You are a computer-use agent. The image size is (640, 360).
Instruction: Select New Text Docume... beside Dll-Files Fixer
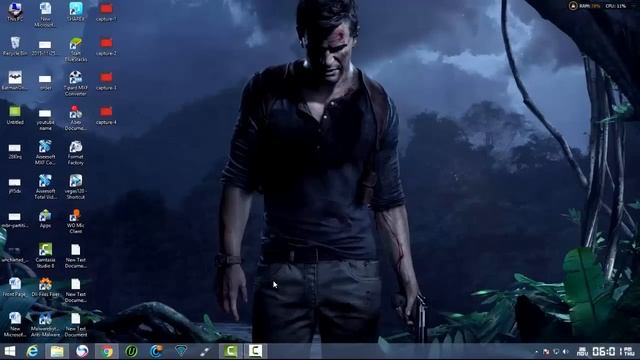coord(76,290)
